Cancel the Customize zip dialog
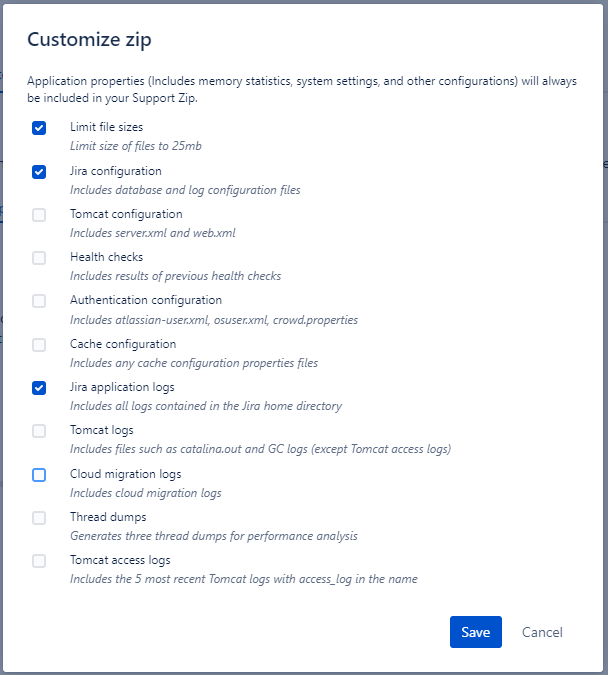 [542, 632]
